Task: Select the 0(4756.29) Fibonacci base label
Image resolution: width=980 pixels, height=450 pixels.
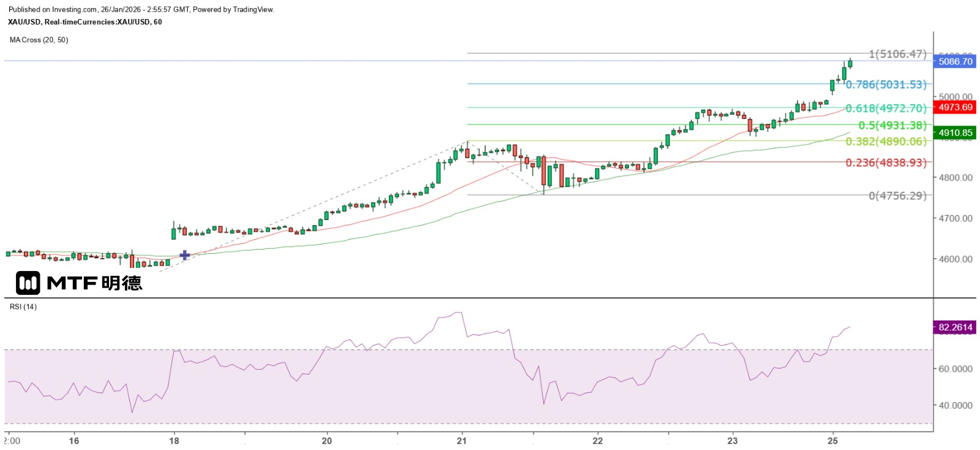Action: [x=897, y=196]
